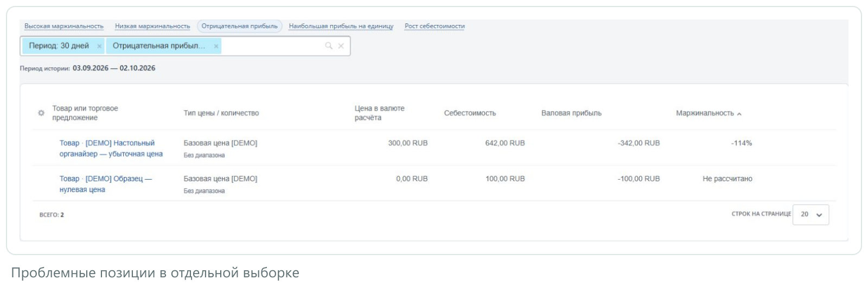
Task: Sort by 'Себестоимость' column header
Action: tap(470, 113)
